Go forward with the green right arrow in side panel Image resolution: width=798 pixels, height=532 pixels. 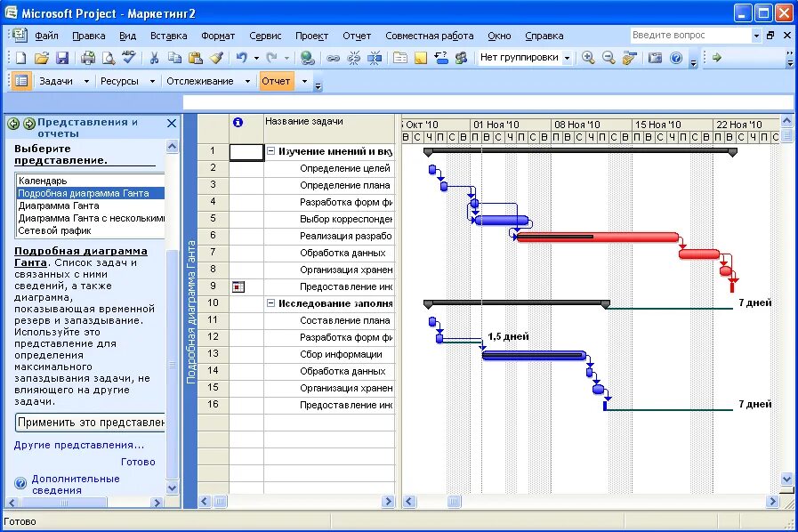[29, 123]
